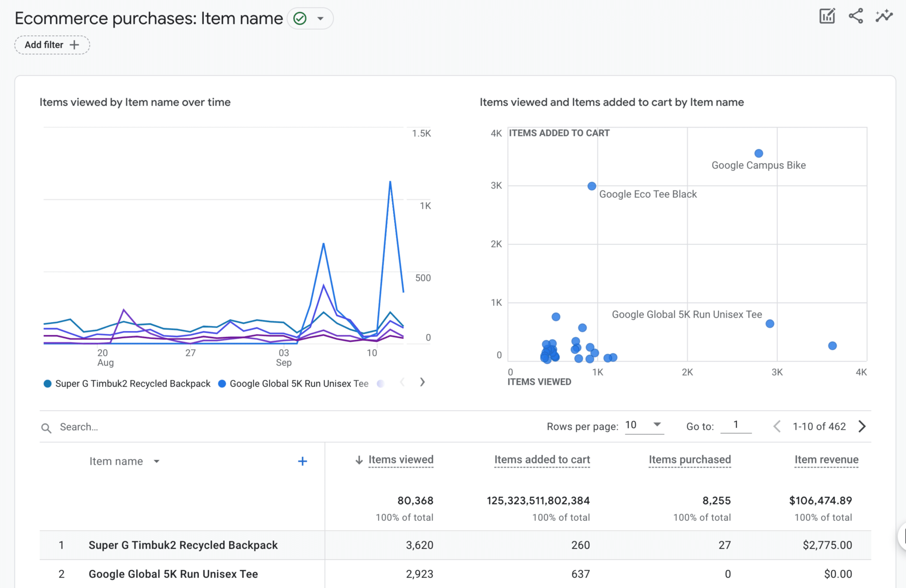Click the Go to page number input
906x588 pixels.
pyautogui.click(x=736, y=425)
